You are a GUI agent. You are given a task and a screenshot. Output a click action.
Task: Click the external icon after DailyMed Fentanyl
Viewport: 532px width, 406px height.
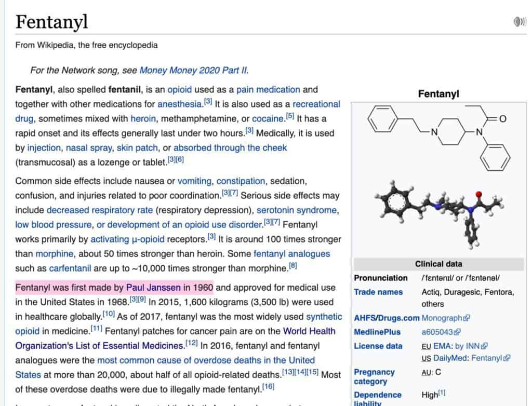507,358
